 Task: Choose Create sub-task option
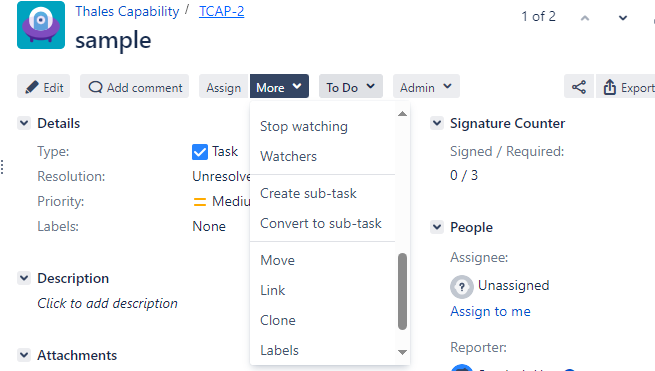[x=322, y=193]
